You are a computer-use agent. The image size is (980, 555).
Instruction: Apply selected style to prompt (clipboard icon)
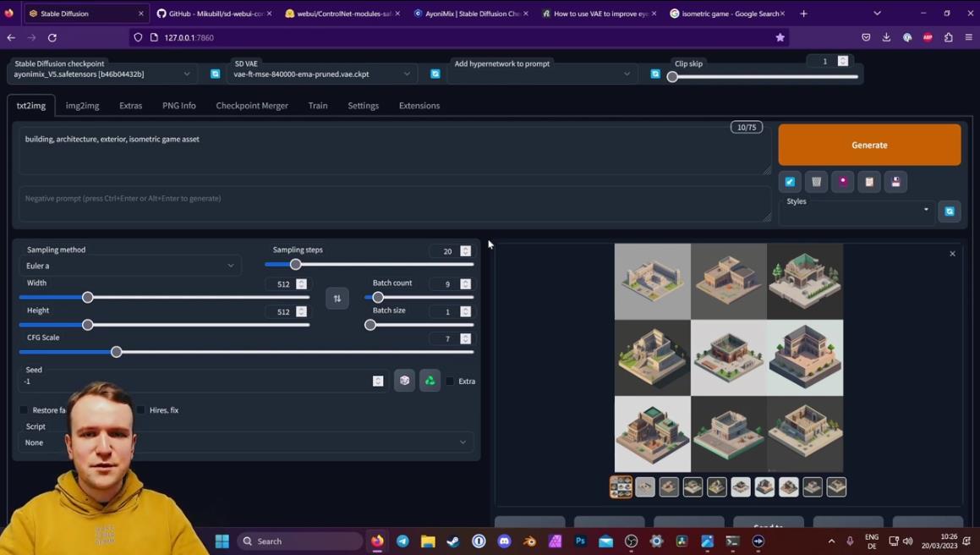[x=868, y=181]
